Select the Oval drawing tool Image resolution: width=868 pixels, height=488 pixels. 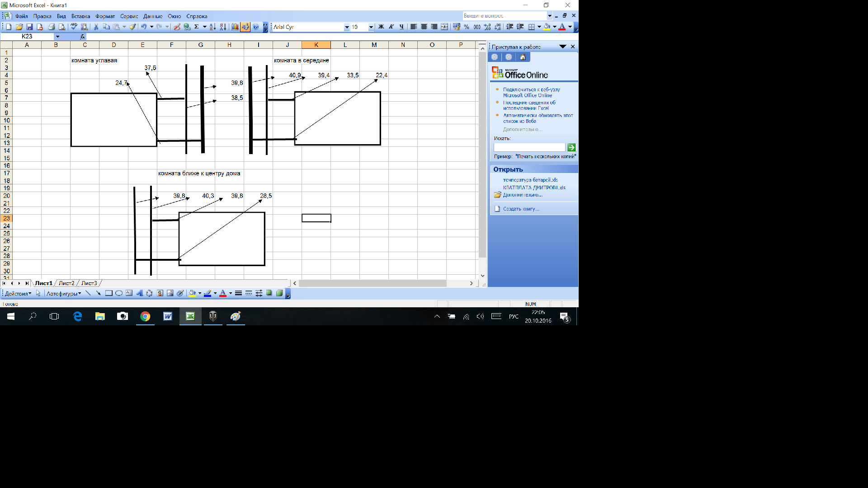(x=119, y=293)
